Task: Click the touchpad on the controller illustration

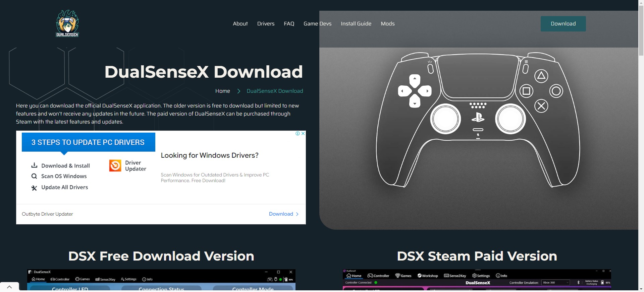Action: coord(478,76)
